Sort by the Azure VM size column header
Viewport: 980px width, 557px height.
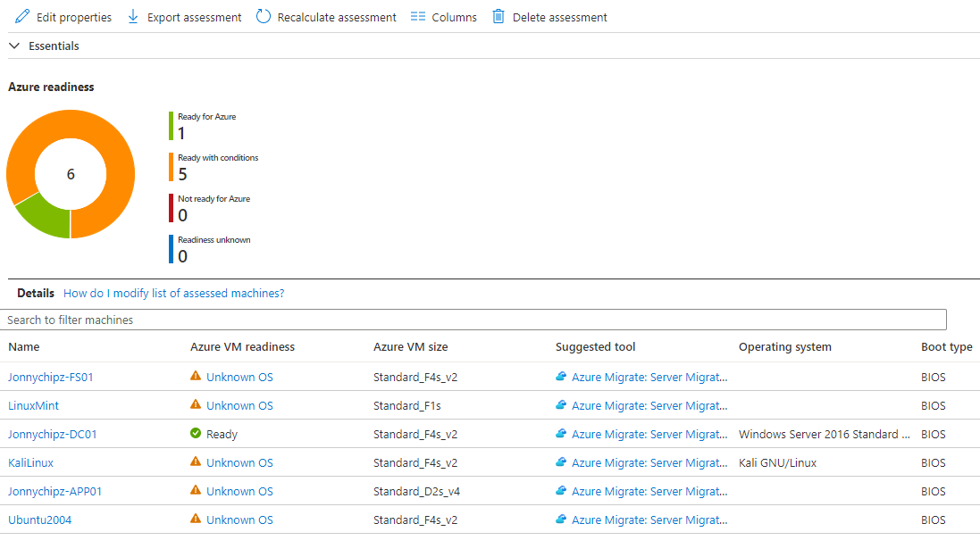coord(410,346)
